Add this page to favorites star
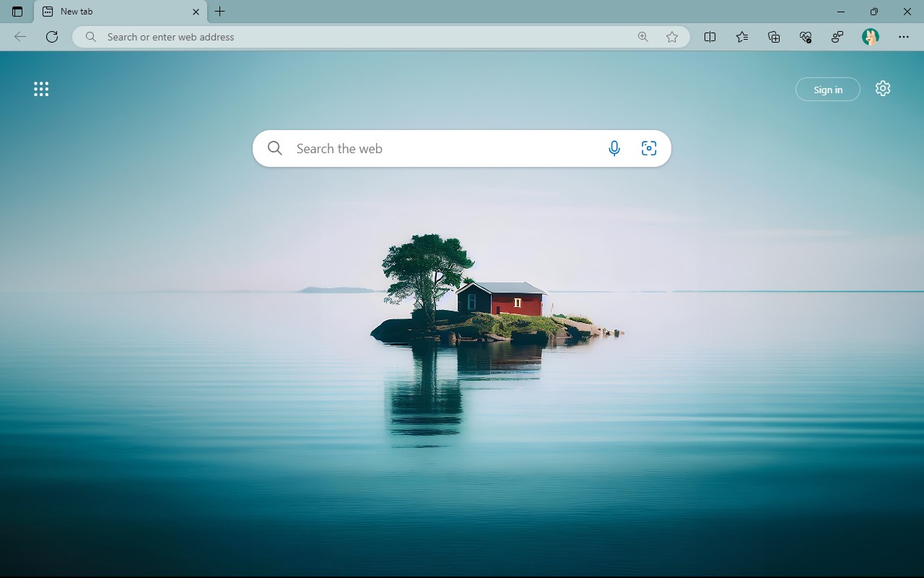 [672, 37]
